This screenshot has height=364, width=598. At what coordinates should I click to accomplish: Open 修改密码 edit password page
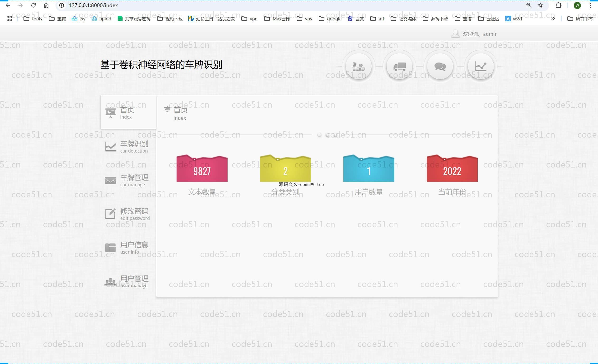click(x=128, y=214)
